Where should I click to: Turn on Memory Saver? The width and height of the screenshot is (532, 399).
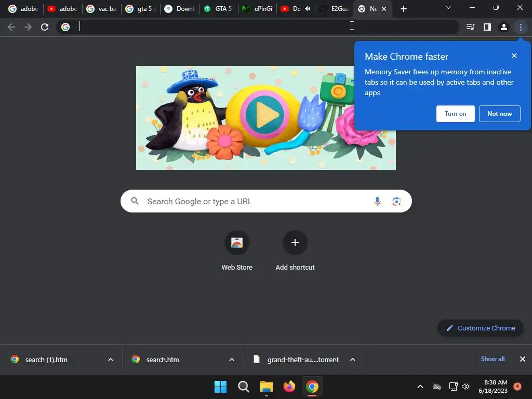click(455, 114)
